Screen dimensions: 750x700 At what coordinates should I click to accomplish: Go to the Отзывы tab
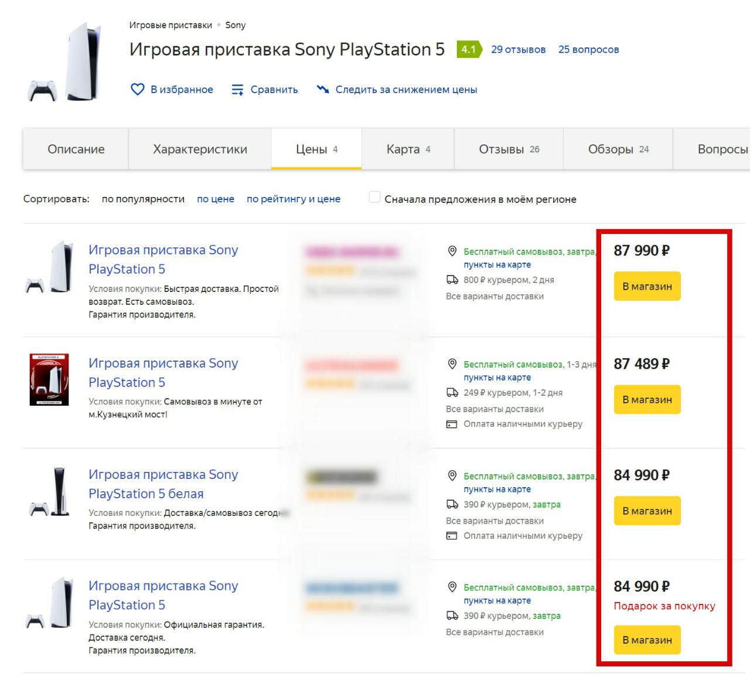click(509, 149)
